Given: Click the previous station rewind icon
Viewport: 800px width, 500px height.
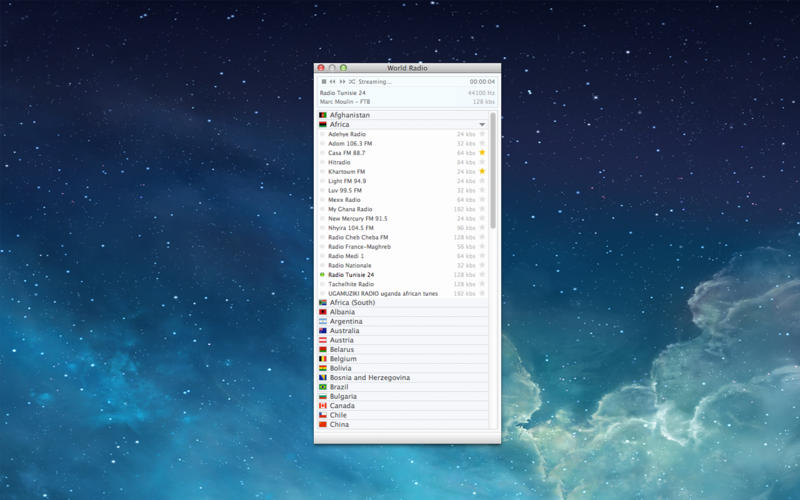Looking at the screenshot, I should coord(333,82).
